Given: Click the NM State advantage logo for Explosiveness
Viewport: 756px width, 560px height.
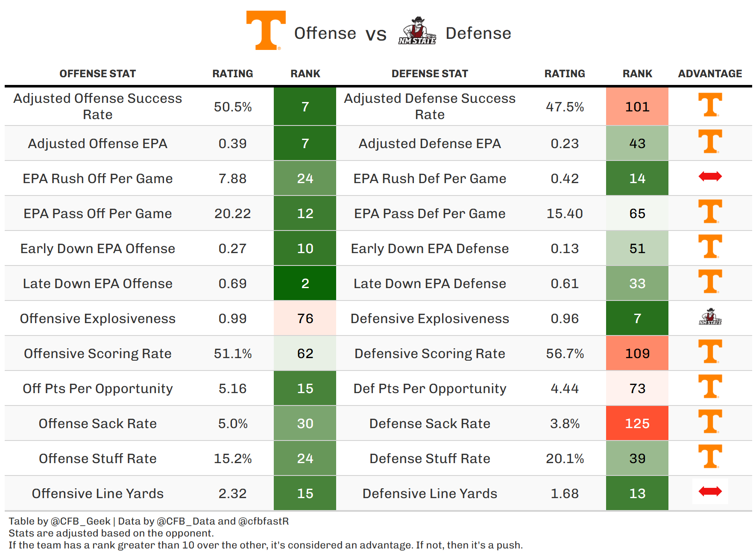Looking at the screenshot, I should 710,317.
